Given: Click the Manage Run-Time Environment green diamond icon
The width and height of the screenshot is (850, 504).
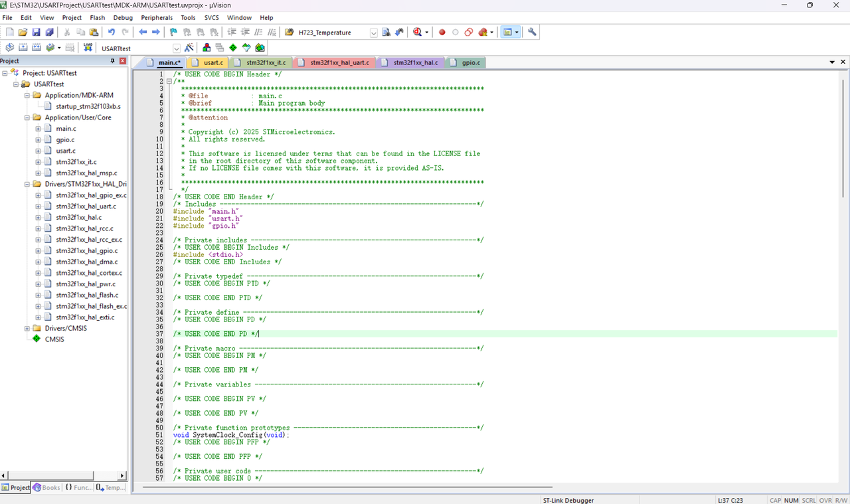Looking at the screenshot, I should pyautogui.click(x=233, y=48).
